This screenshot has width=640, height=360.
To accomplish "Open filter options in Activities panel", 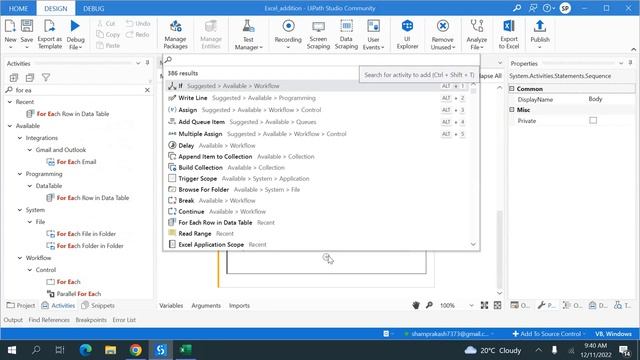I will pos(46,78).
